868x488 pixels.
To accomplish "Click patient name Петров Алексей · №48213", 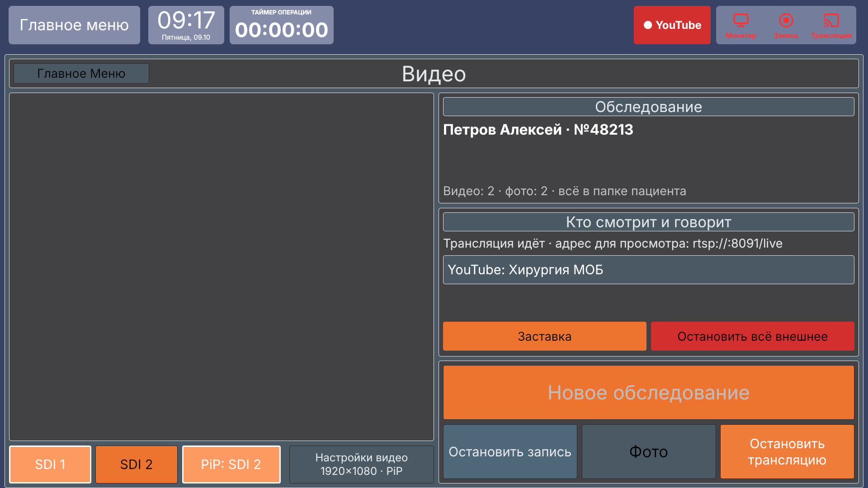I will pos(538,130).
